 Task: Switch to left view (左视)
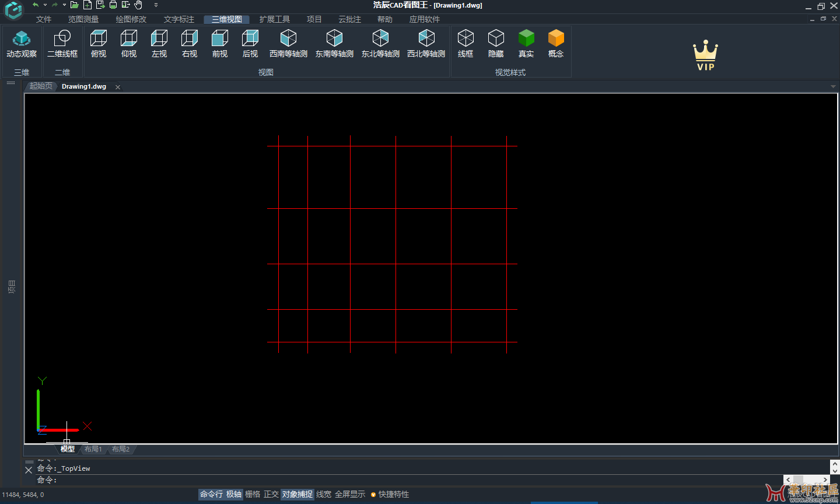tap(159, 44)
